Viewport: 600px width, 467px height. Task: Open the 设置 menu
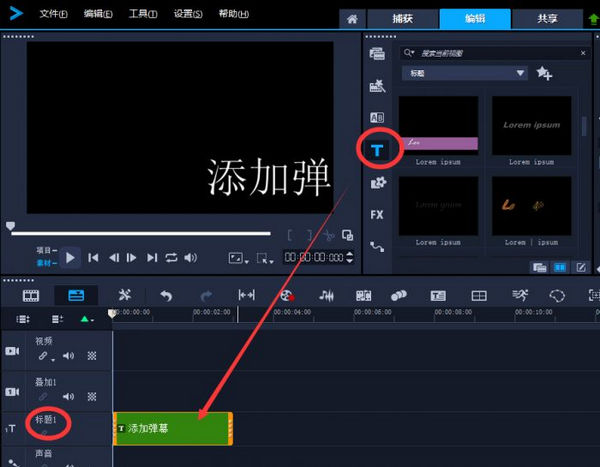(188, 14)
